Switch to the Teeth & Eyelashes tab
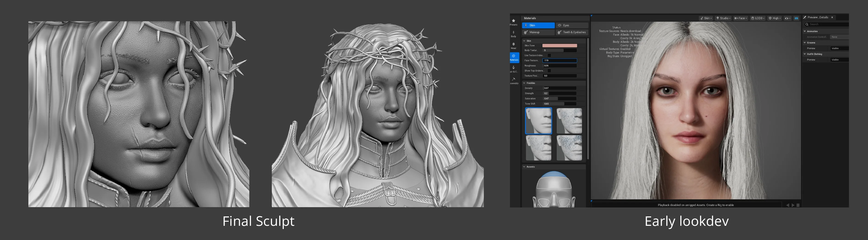This screenshot has height=240, width=868. pos(572,32)
